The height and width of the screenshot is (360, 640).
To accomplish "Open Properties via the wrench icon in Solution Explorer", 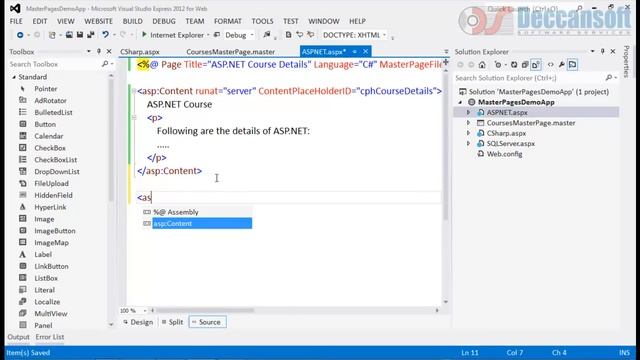I will point(562,64).
